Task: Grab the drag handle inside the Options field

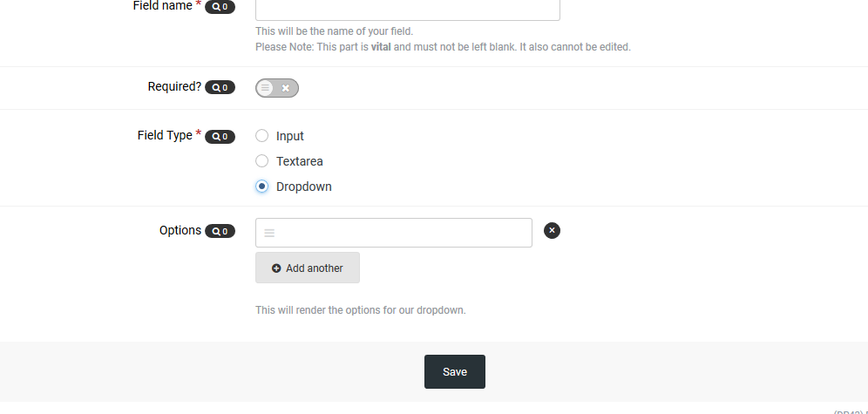Action: click(269, 234)
